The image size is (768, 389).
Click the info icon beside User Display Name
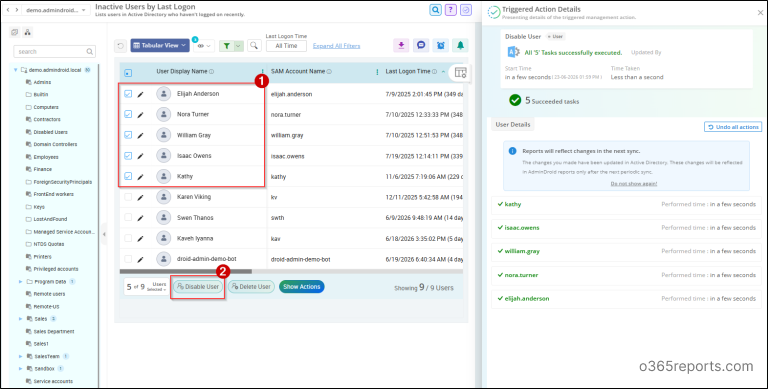pyautogui.click(x=212, y=72)
